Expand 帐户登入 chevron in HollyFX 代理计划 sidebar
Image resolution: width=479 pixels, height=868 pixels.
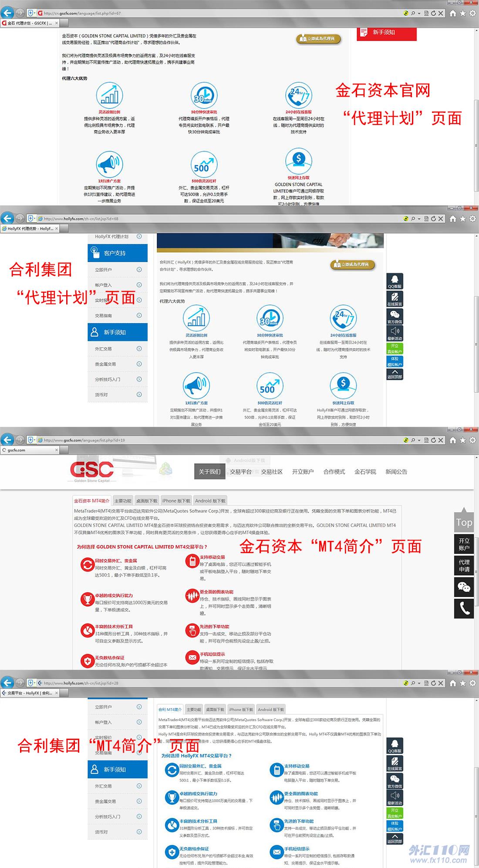click(139, 285)
